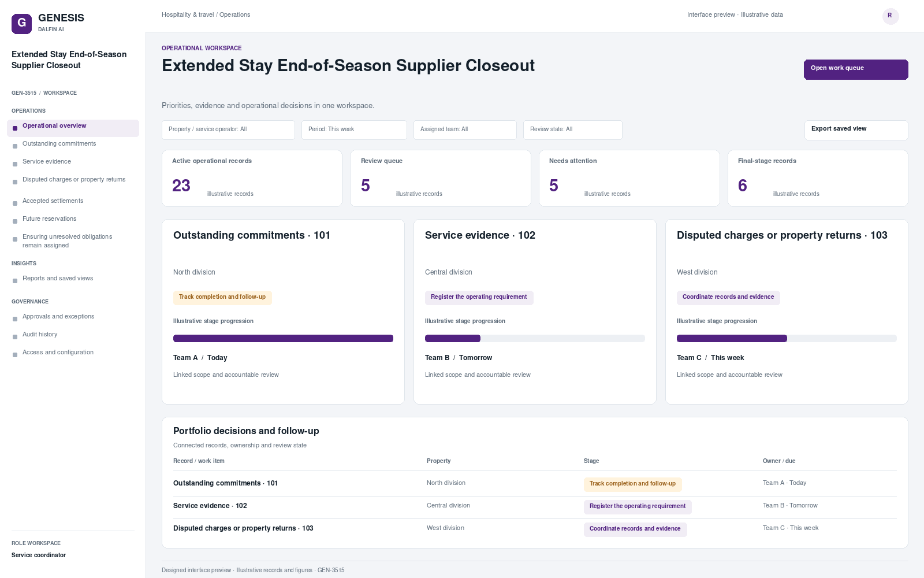Open the Review state filter

572,130
